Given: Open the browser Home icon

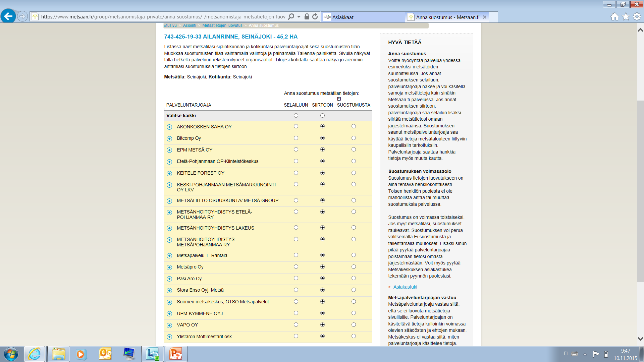Looking at the screenshot, I should tap(614, 16).
